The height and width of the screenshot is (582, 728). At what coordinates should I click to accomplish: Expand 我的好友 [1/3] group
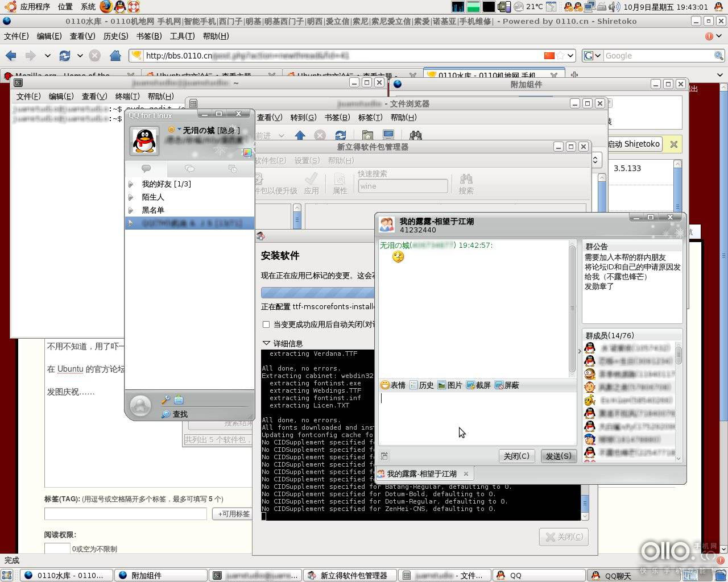point(131,184)
